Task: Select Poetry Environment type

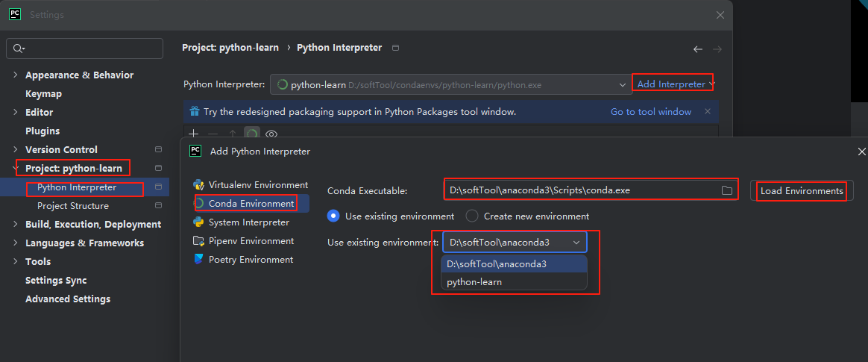Action: click(251, 260)
